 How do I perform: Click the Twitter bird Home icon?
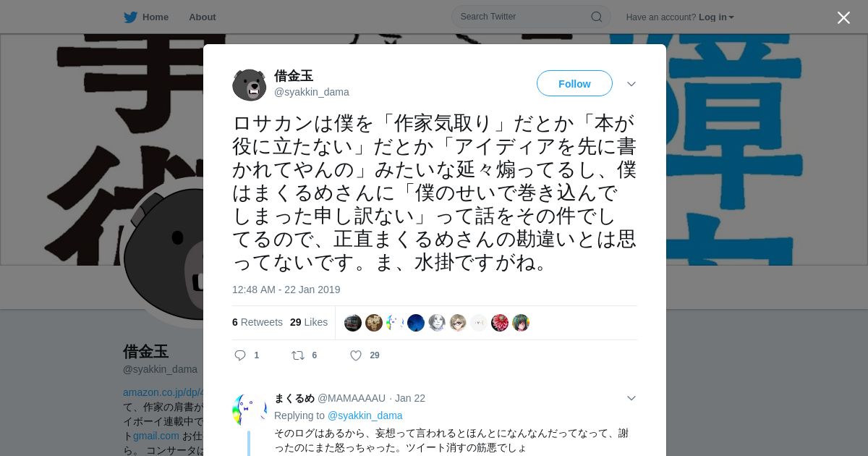[130, 17]
